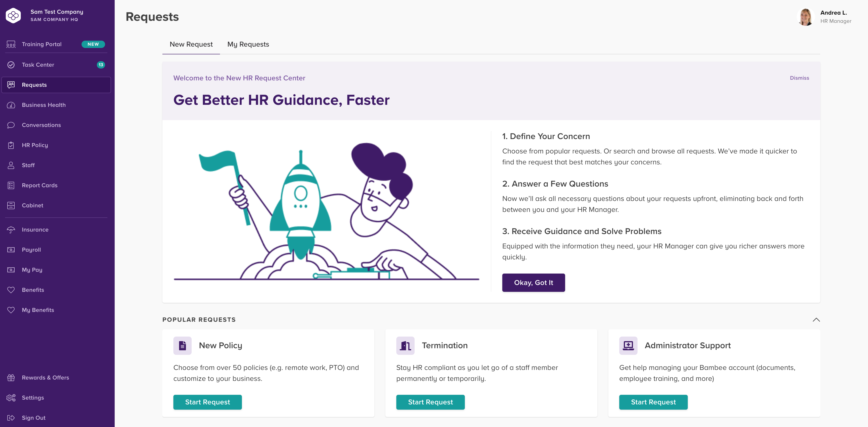Click the Administrator Support laptop icon
This screenshot has width=868, height=427.
[x=628, y=345]
